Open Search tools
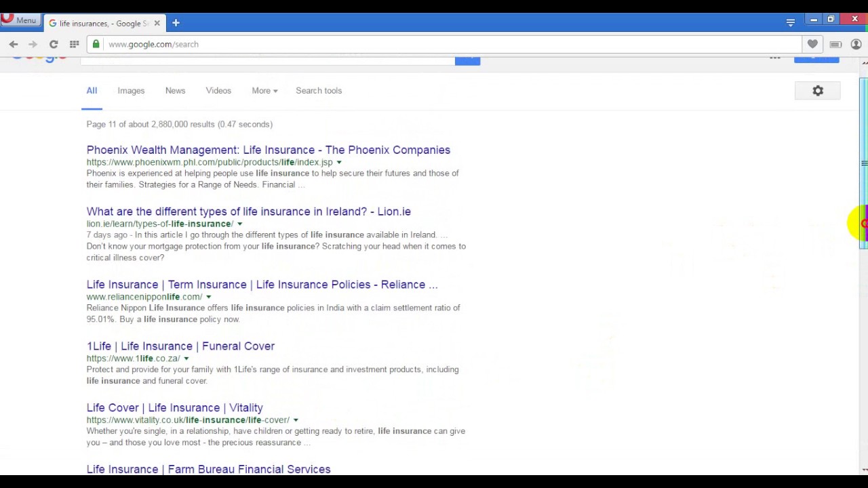Image resolution: width=868 pixels, height=488 pixels. [319, 91]
